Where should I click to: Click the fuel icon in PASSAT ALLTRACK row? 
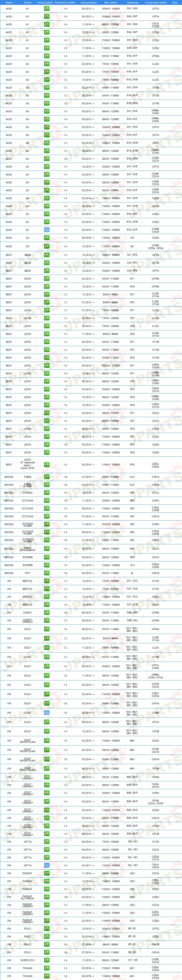(x=47, y=897)
